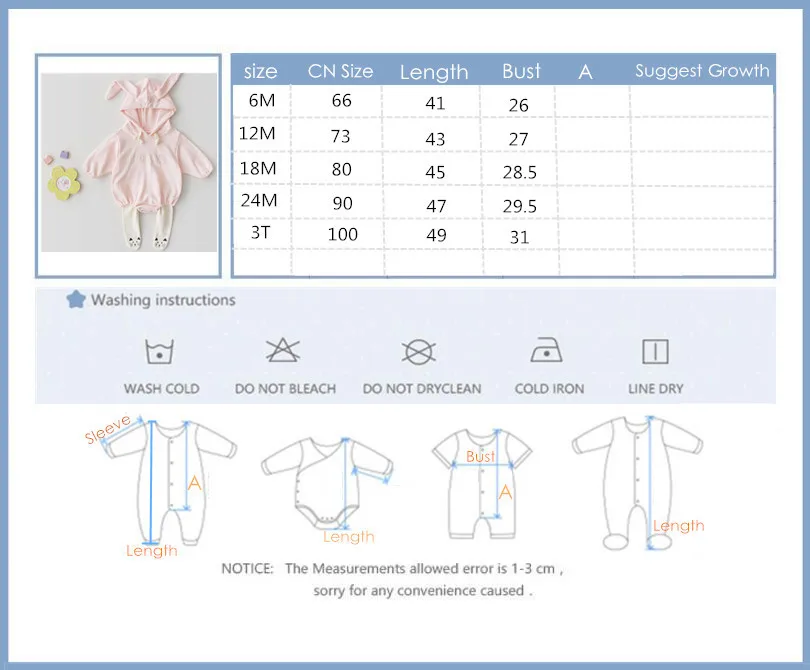Click the wash cold basin icon

point(159,352)
